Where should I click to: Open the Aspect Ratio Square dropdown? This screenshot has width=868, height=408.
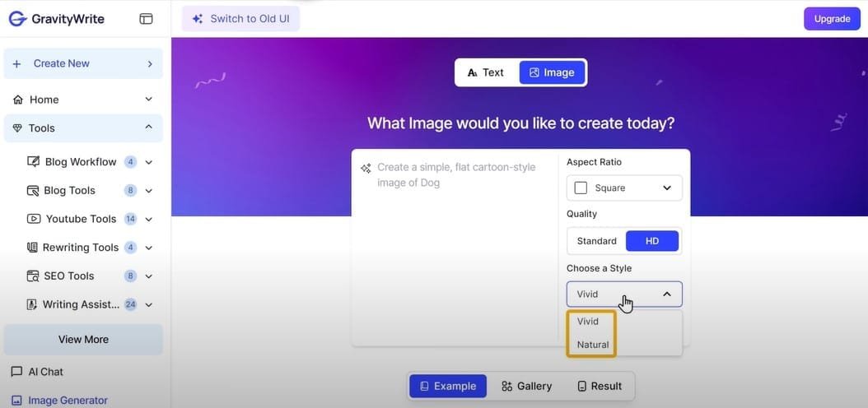[x=624, y=188]
